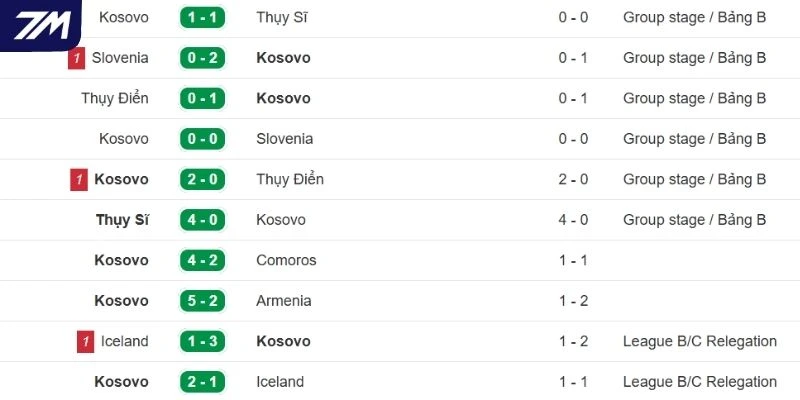Open League B/C Relegation in the 1 - 3 row
This screenshot has width=800, height=400.
pyautogui.click(x=699, y=342)
